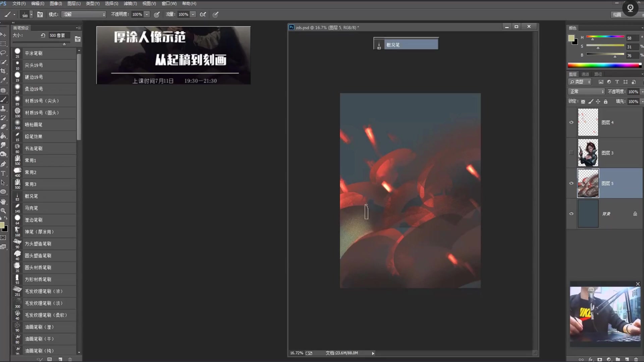
Task: Select the 马克笔 brush preset
Action: pyautogui.click(x=44, y=208)
